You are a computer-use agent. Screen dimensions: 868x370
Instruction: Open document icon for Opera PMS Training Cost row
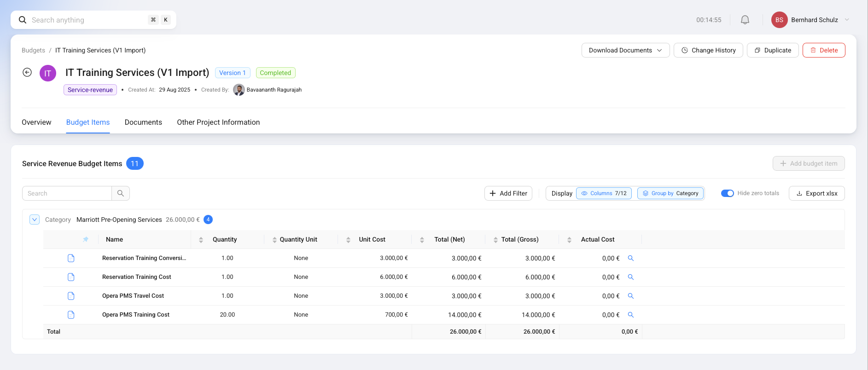tap(71, 315)
